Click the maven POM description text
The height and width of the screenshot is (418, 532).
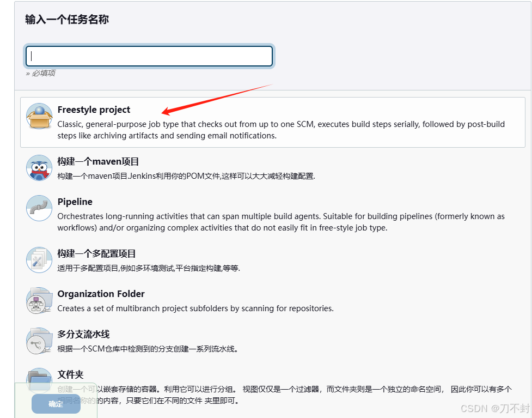[186, 176]
